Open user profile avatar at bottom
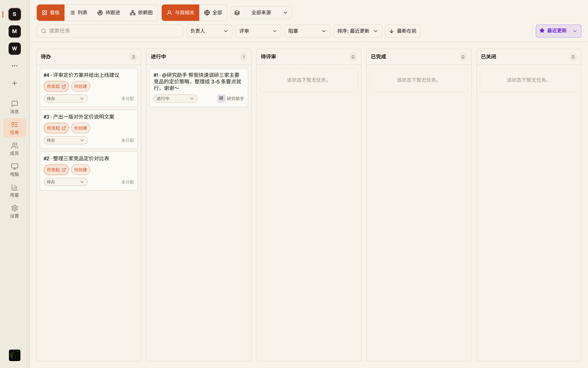 [x=14, y=355]
